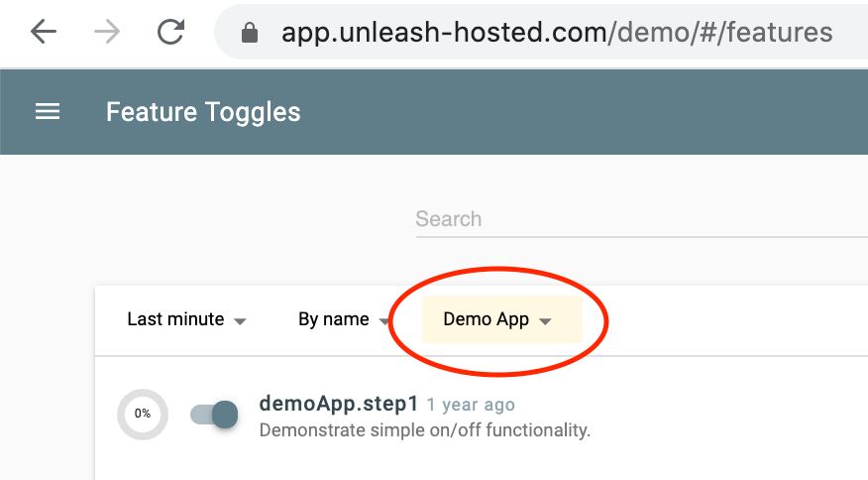Image resolution: width=868 pixels, height=480 pixels.
Task: Open the hamburger navigation menu
Action: click(x=48, y=112)
